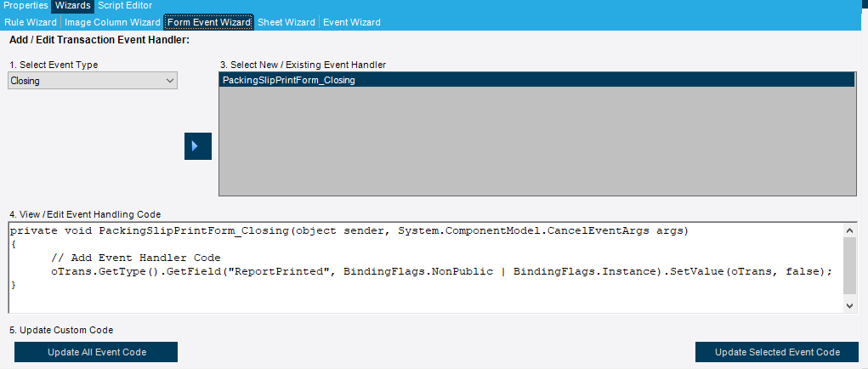Open the Event Wizard sub-tab
Image resolution: width=868 pixels, height=369 pixels.
(x=351, y=23)
